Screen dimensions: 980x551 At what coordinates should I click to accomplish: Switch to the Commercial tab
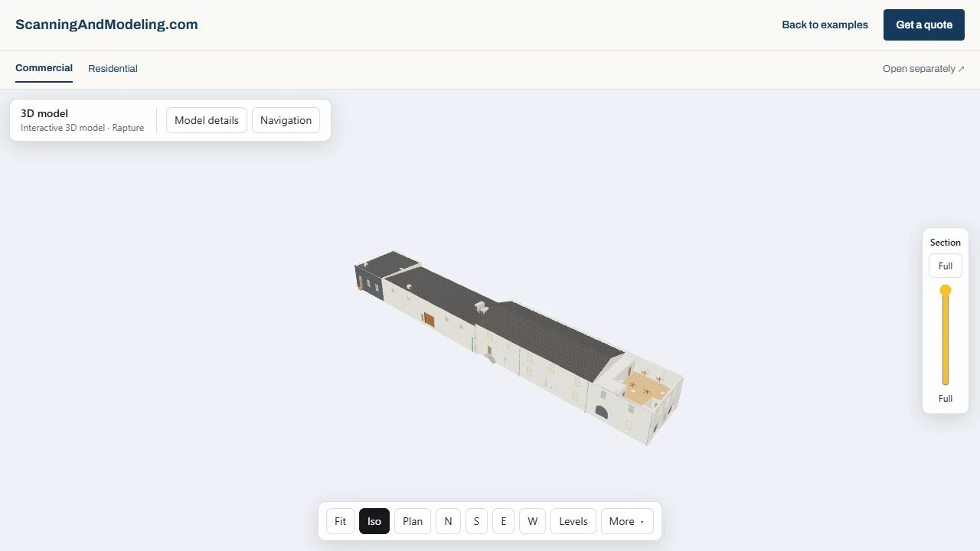[44, 68]
